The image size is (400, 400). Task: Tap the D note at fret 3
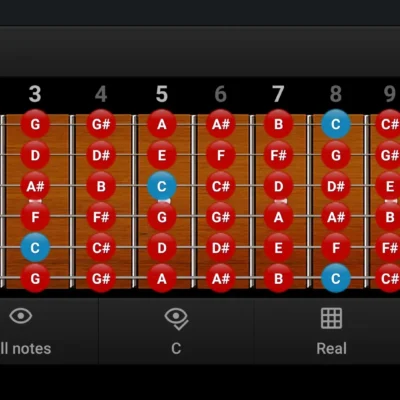pos(35,155)
